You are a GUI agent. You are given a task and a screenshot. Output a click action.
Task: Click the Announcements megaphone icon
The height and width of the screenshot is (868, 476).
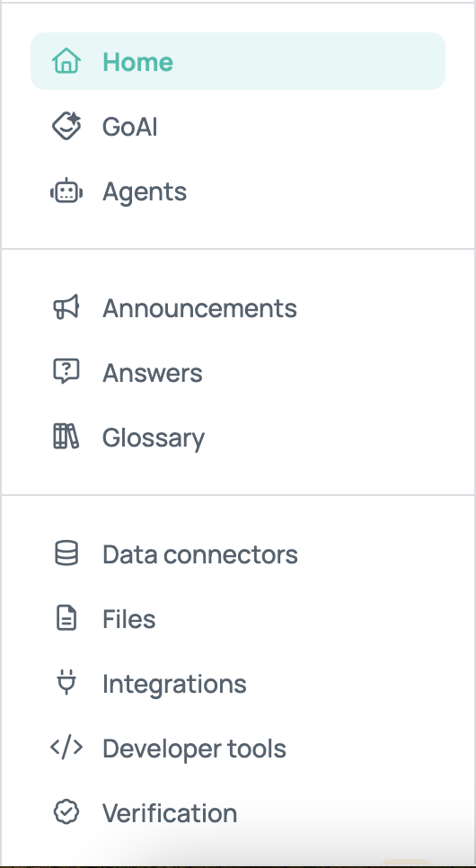coord(66,307)
